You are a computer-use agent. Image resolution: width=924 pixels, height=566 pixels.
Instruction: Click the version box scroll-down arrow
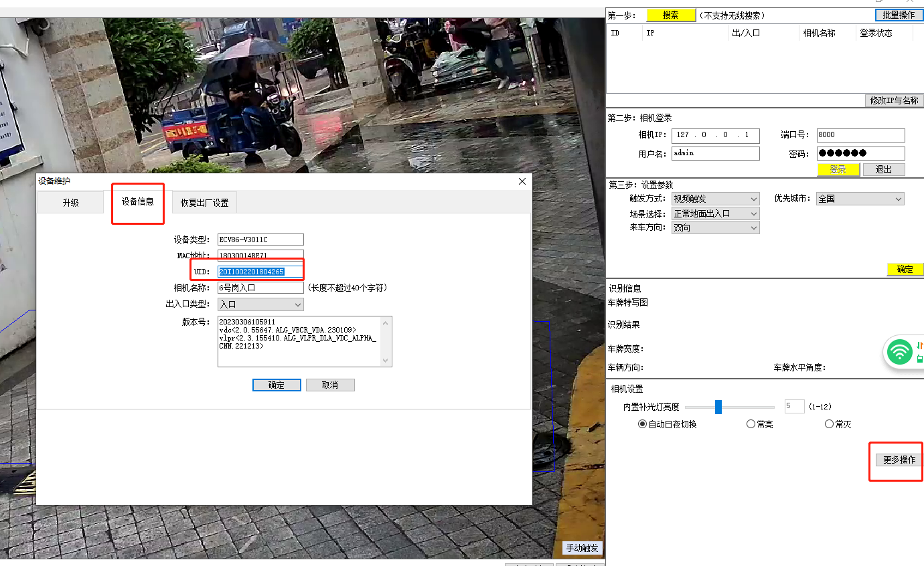click(x=385, y=361)
